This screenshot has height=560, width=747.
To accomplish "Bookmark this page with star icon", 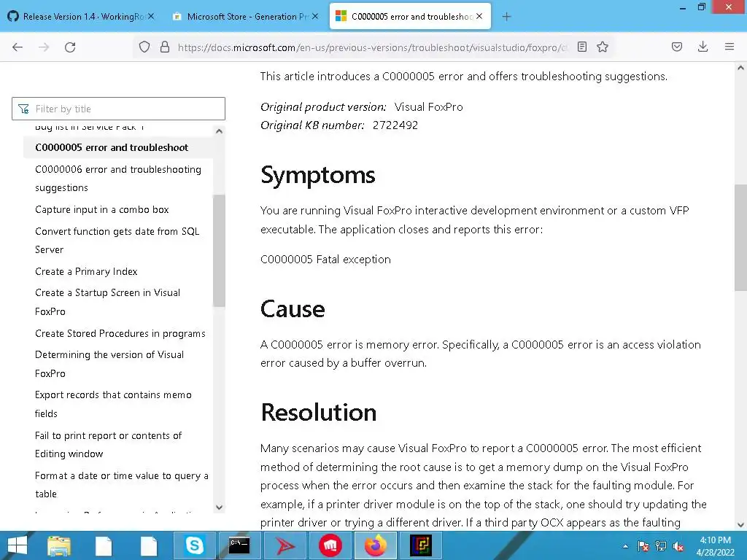I will coord(603,47).
